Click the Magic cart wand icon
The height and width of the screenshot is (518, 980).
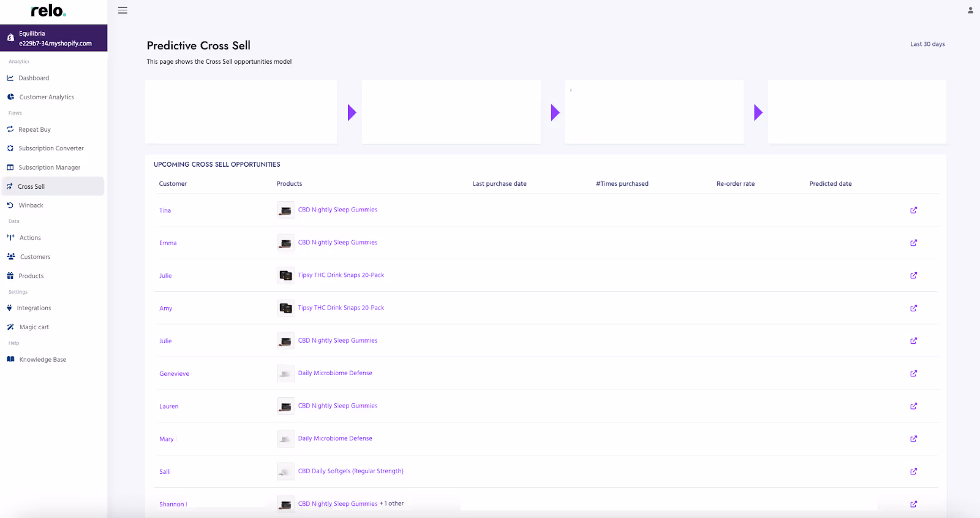[10, 327]
